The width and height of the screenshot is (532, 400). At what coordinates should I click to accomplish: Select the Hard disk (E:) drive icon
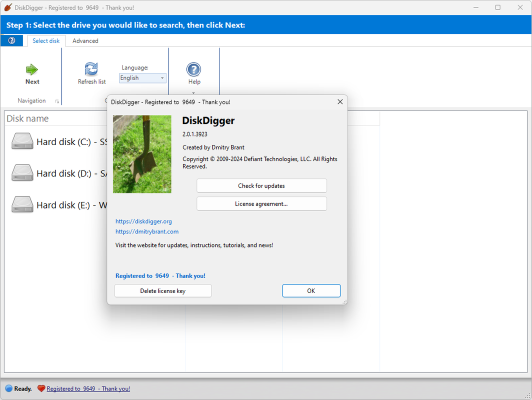tap(22, 204)
